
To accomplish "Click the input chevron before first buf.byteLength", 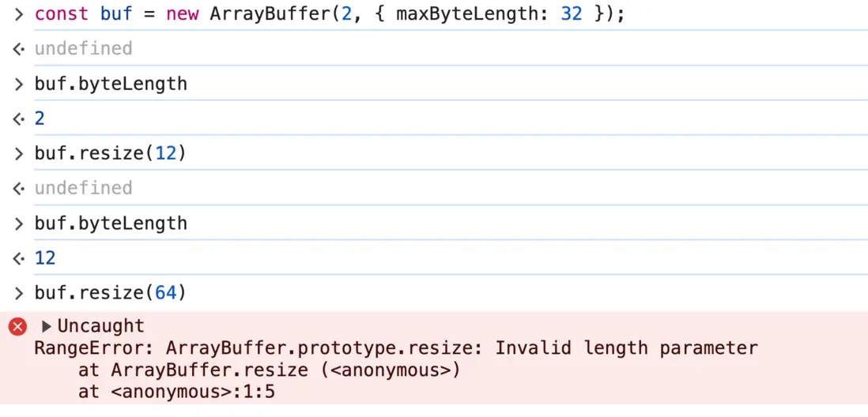I will pyautogui.click(x=19, y=84).
